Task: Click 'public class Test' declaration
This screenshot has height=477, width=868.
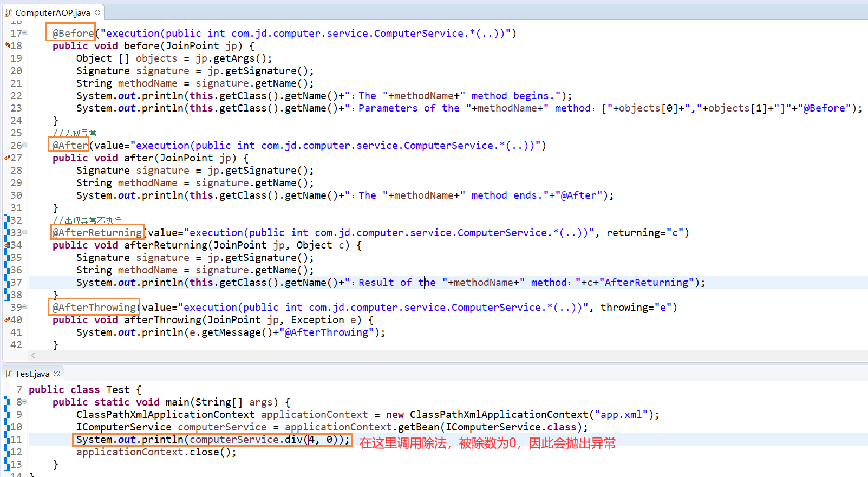Action: 79,390
